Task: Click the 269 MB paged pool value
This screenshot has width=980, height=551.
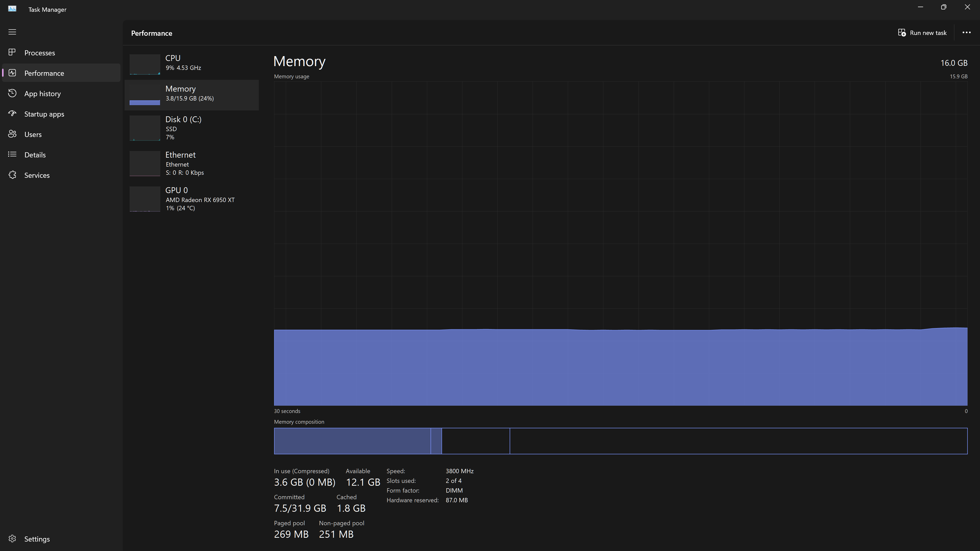Action: 291,534
